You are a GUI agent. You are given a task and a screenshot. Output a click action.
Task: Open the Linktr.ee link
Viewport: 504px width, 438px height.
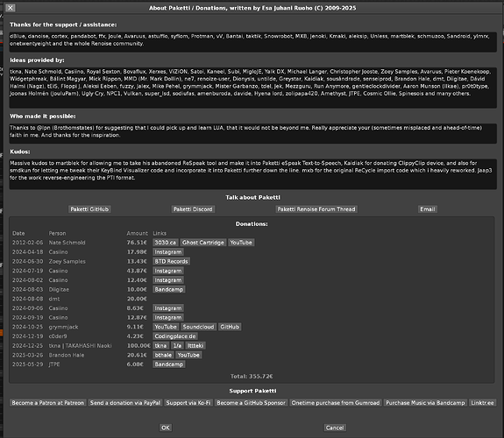point(482,403)
